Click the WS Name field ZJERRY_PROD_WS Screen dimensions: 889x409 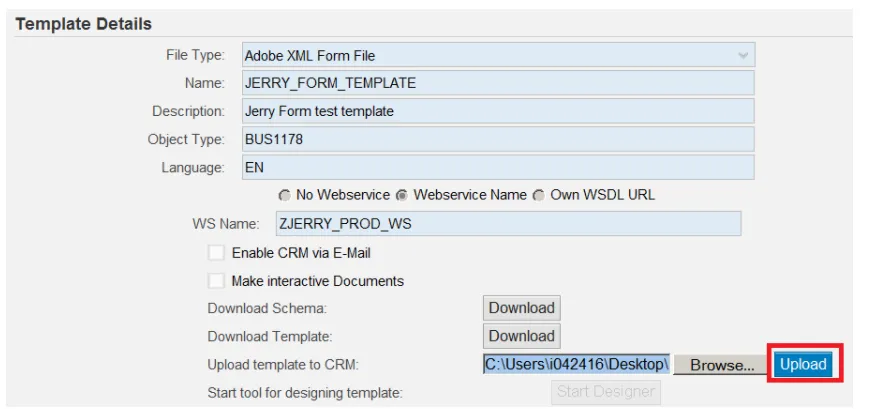coord(509,224)
